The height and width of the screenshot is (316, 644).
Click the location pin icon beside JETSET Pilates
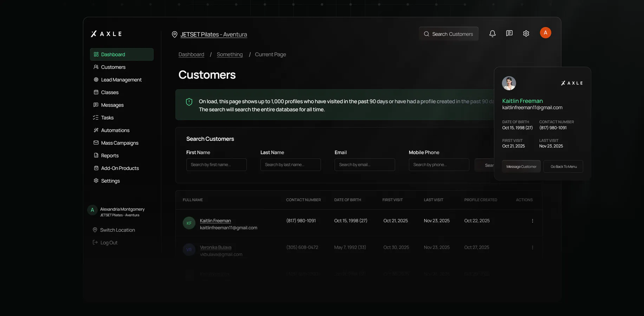174,34
